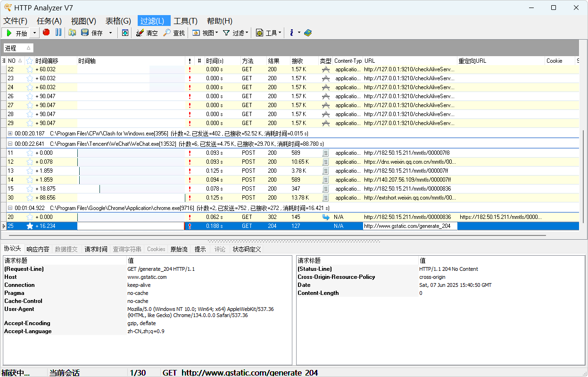The image size is (588, 377).
Task: Click the type icon in row 22
Action: (325, 69)
